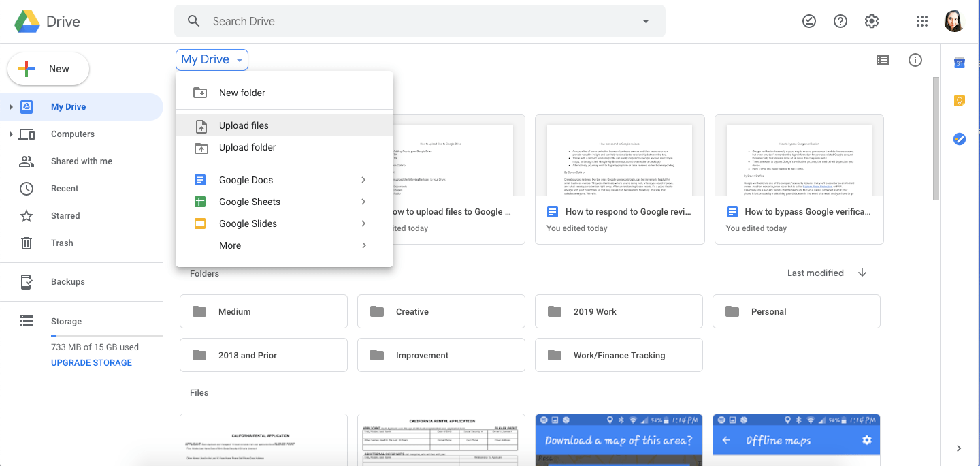Click the Starred star icon

(27, 216)
